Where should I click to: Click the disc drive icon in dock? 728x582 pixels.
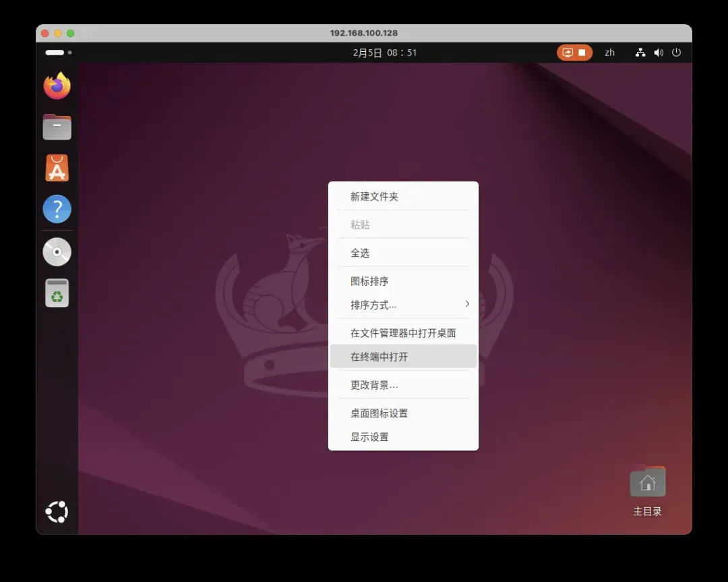pyautogui.click(x=57, y=252)
